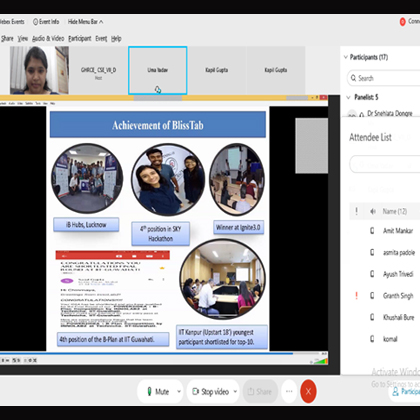Open the Participant menu
The image size is (420, 420).
point(80,39)
